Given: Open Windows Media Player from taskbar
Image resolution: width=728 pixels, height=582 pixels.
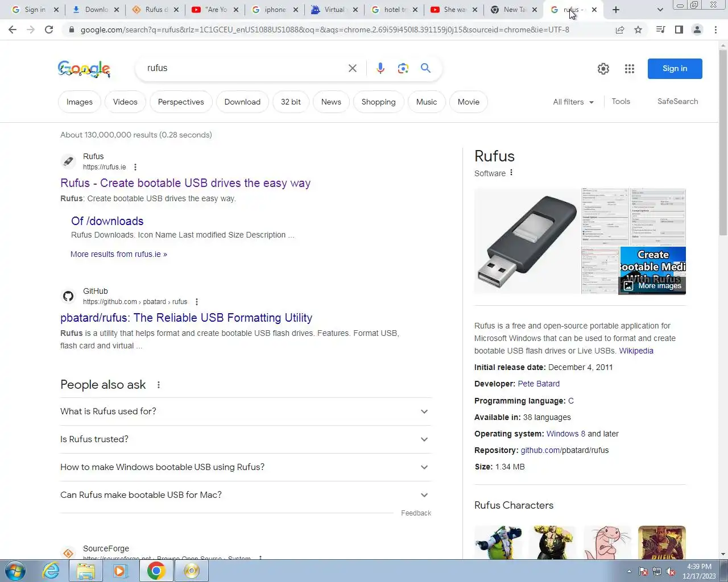Looking at the screenshot, I should 121,571.
